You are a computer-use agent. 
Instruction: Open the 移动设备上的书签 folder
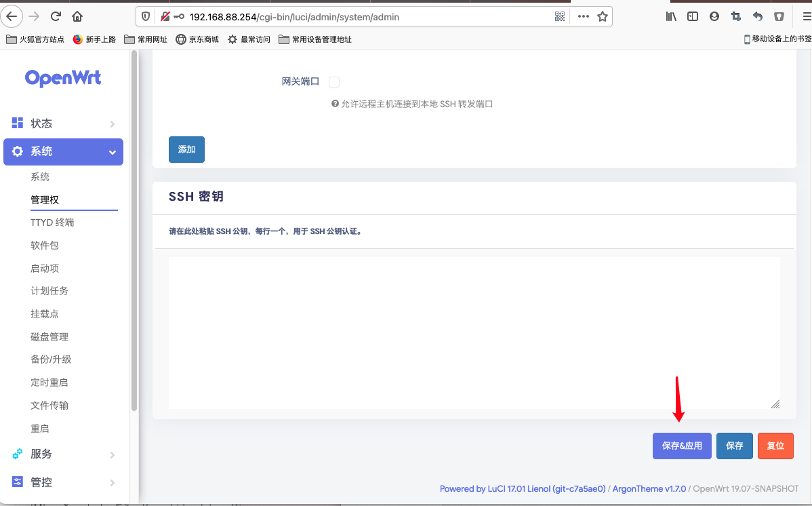click(x=777, y=39)
